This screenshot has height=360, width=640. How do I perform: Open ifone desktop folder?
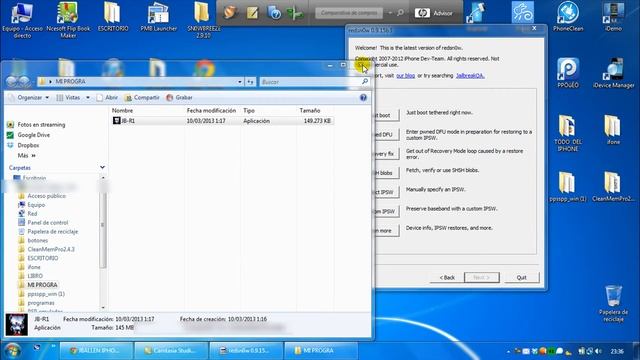pos(613,130)
